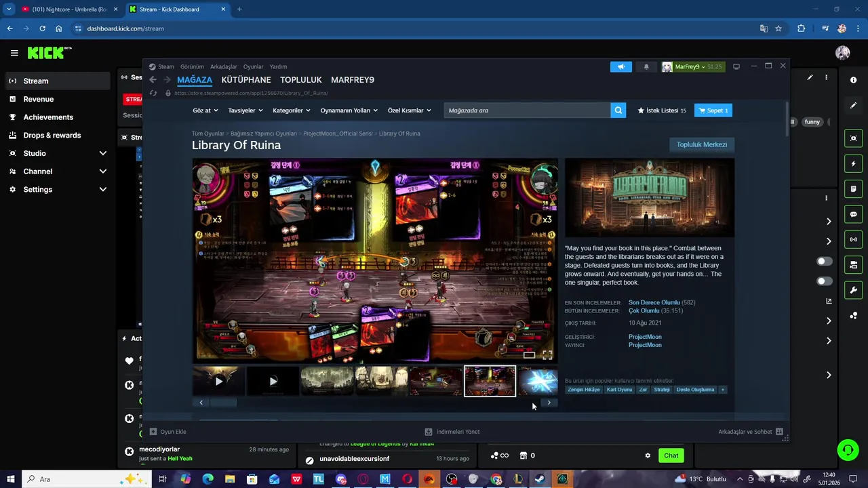
Task: Click the chat bubble icon in Kick right rail
Action: pos(853,214)
